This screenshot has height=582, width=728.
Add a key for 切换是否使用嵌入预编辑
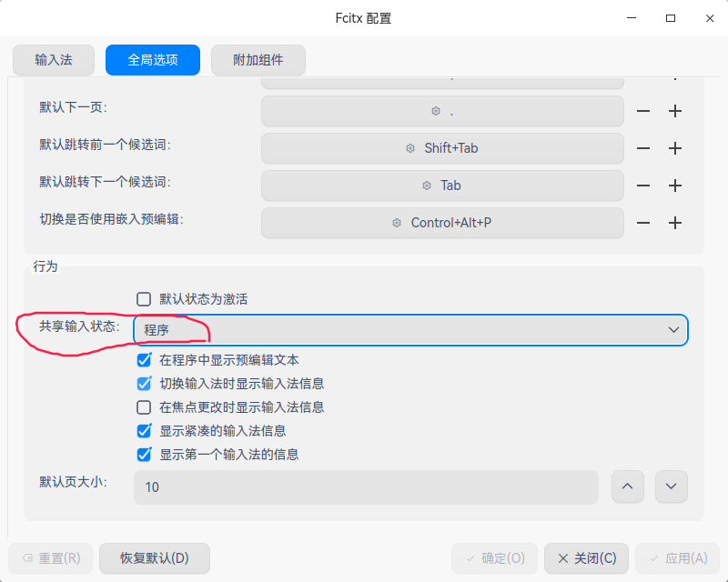tap(675, 223)
